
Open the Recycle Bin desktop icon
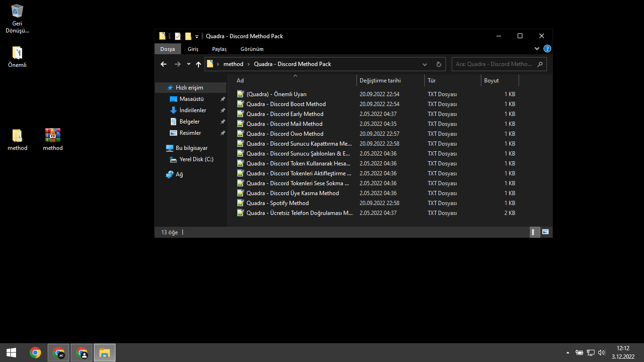[x=17, y=18]
